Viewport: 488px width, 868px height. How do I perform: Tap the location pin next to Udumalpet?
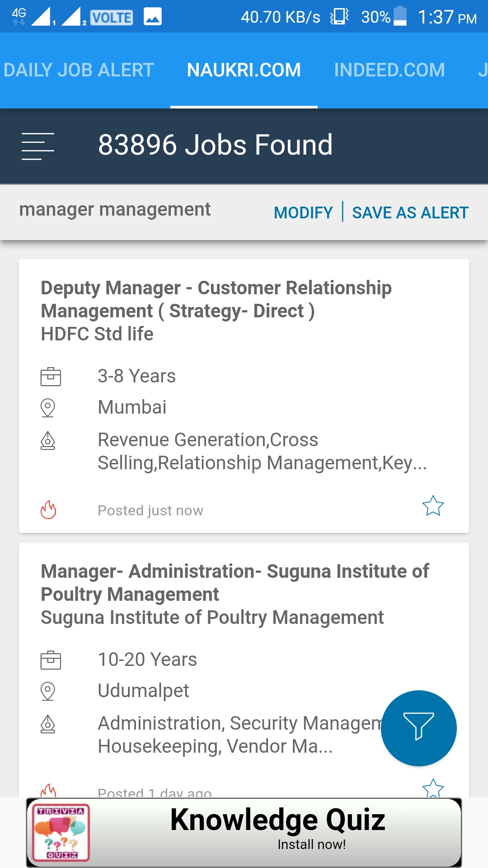48,691
